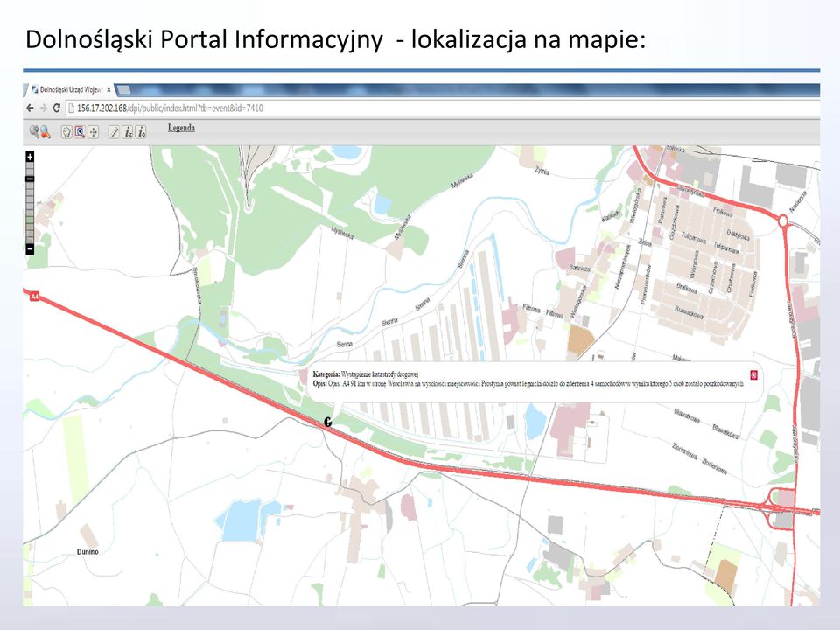840x630 pixels.
Task: Click the 'io' info tool icon
Action: (x=141, y=132)
